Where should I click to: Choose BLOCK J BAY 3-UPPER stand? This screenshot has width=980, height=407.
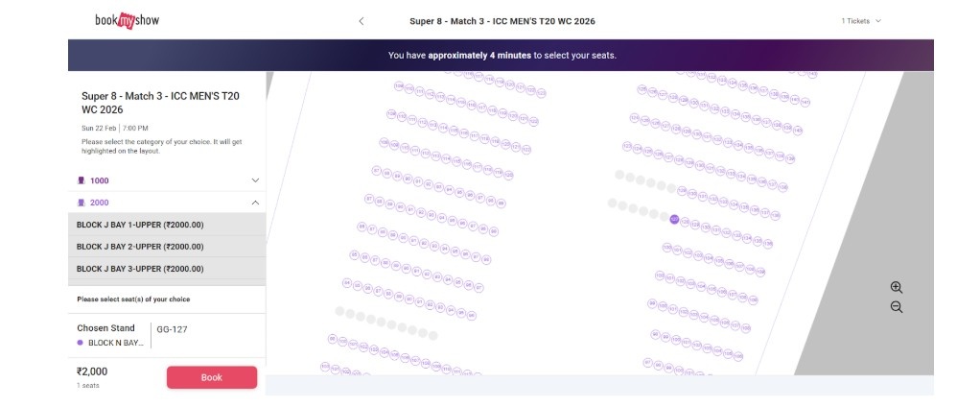click(x=140, y=269)
